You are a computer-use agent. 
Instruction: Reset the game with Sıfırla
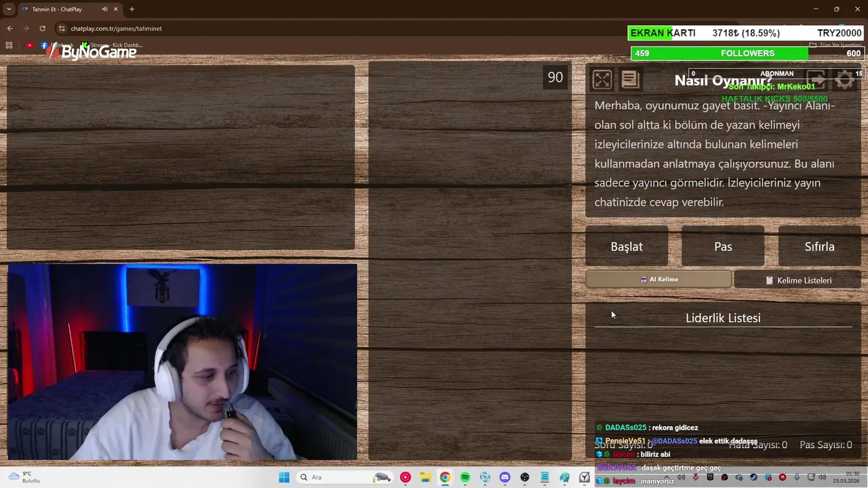[x=819, y=247]
